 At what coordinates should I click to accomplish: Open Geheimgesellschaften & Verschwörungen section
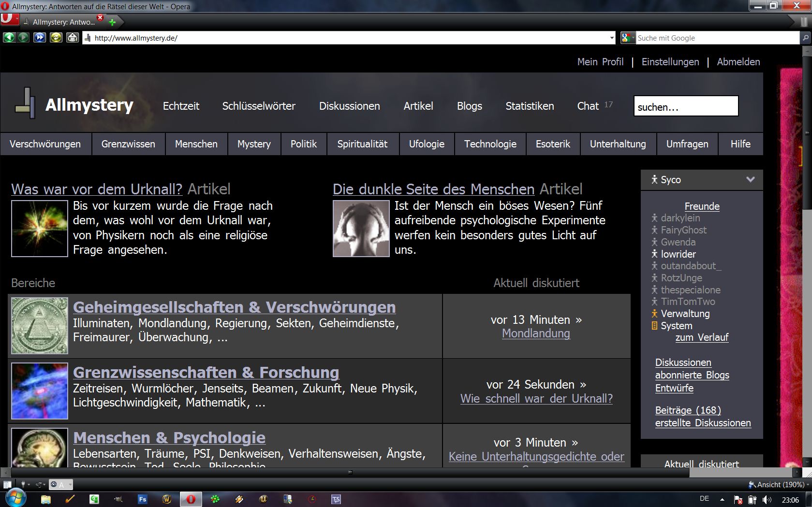[x=234, y=307]
